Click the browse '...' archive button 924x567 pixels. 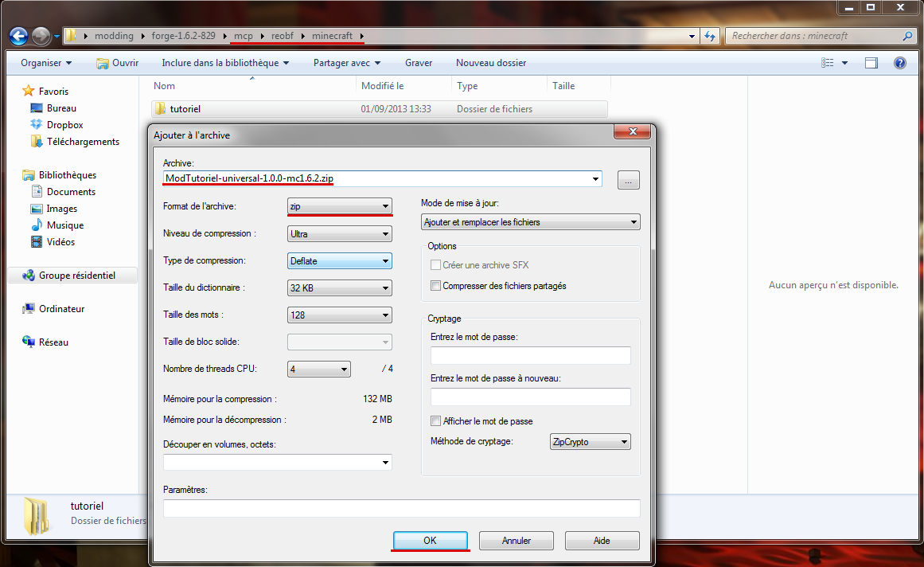click(x=628, y=181)
